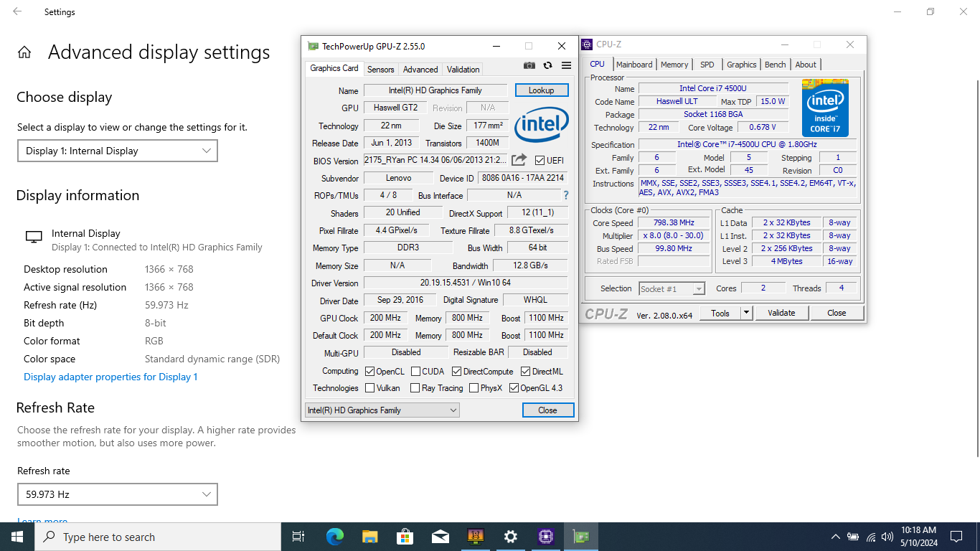The height and width of the screenshot is (551, 980).
Task: Click the Lookup button in GPU-Z
Action: 542,90
